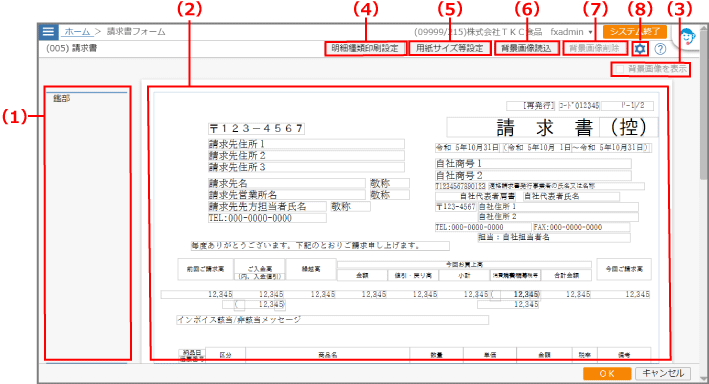
Task: Exit via システム終了 button
Action: coord(635,32)
